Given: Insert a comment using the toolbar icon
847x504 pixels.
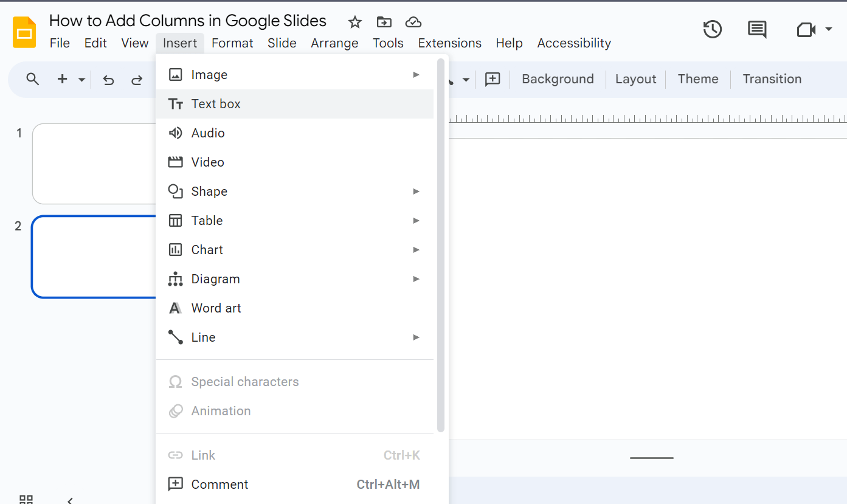Looking at the screenshot, I should [493, 79].
